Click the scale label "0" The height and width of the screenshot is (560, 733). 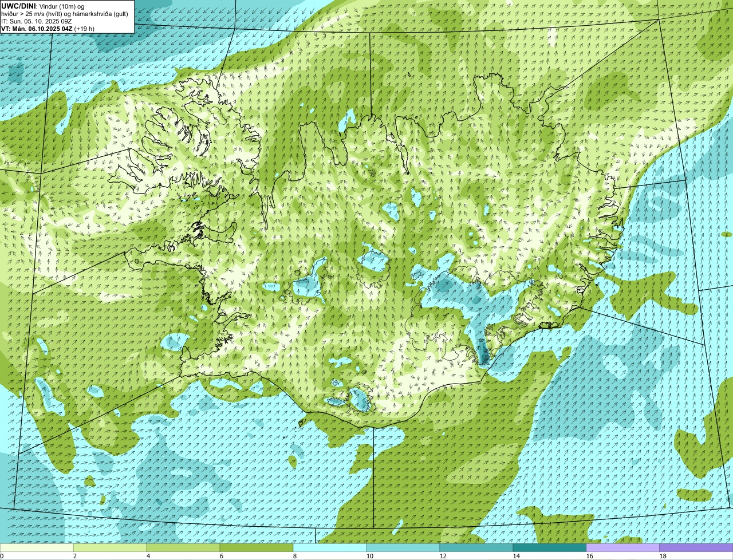(x=2, y=556)
